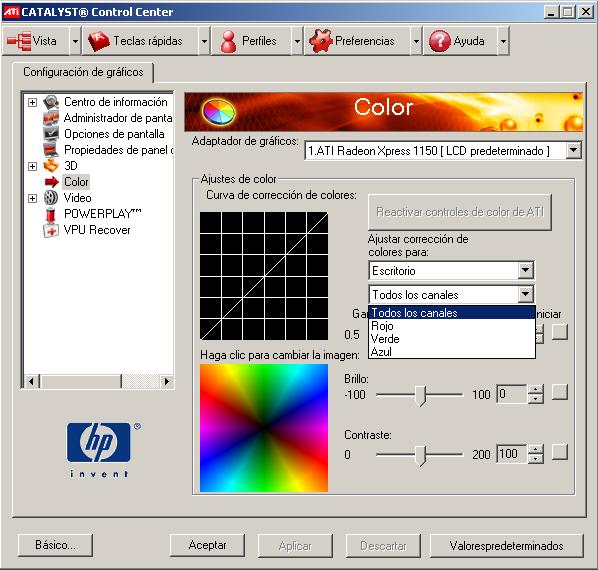Image resolution: width=598 pixels, height=570 pixels.
Task: Click the Administrador de pantalla icon
Action: click(x=51, y=118)
